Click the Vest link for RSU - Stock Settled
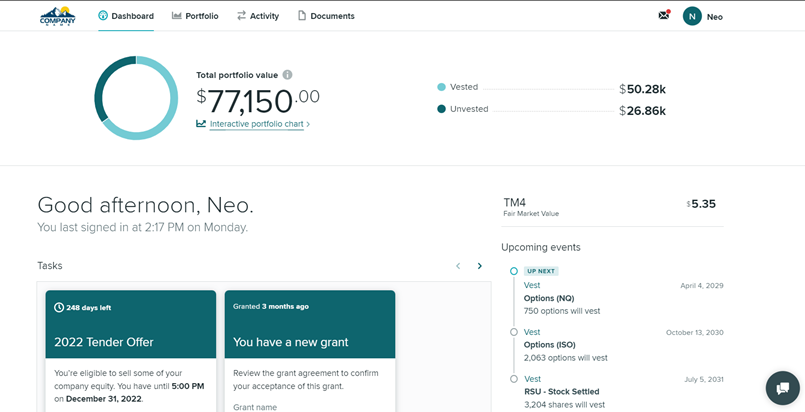 532,379
